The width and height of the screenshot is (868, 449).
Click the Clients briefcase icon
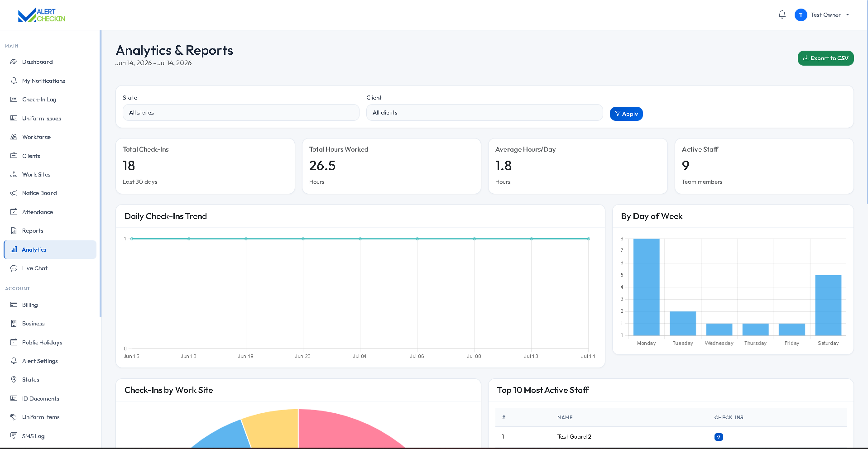click(x=14, y=156)
